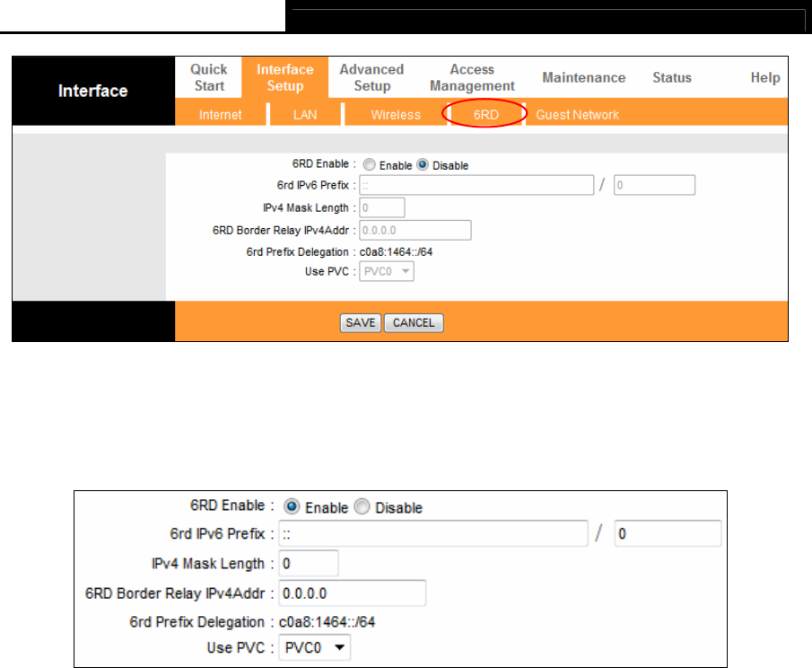The width and height of the screenshot is (812, 668).
Task: Switch to the Maintenance tab
Action: pyautogui.click(x=583, y=78)
